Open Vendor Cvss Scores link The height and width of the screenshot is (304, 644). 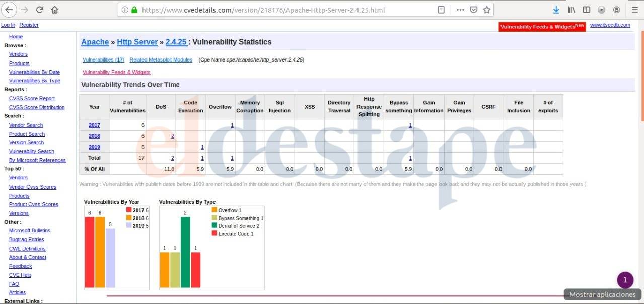[33, 187]
